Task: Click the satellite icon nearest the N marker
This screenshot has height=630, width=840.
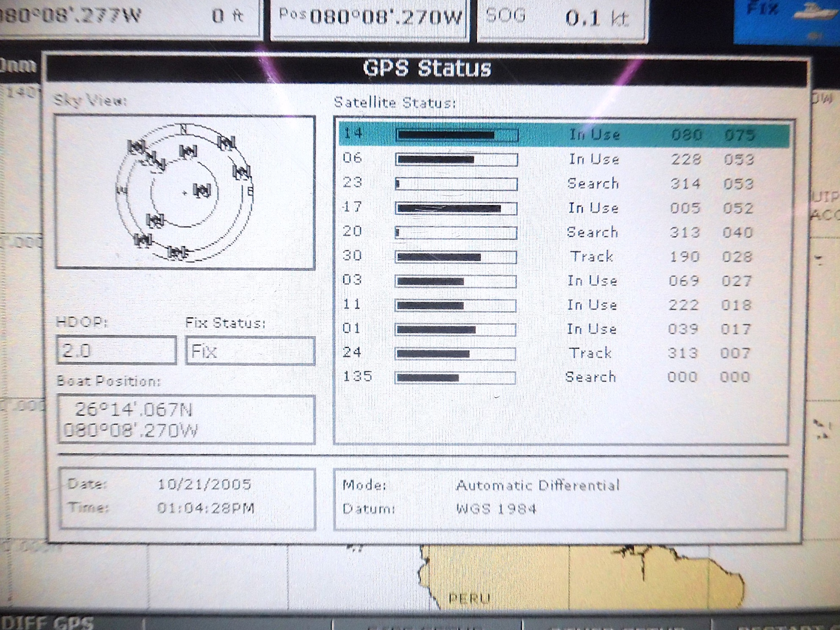Action: 188,151
